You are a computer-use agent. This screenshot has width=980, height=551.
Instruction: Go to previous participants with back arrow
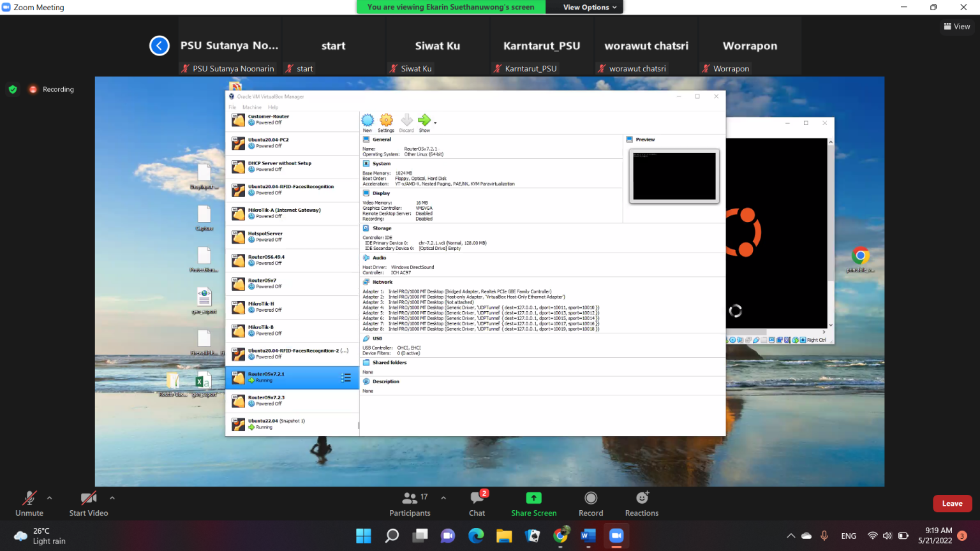(160, 46)
